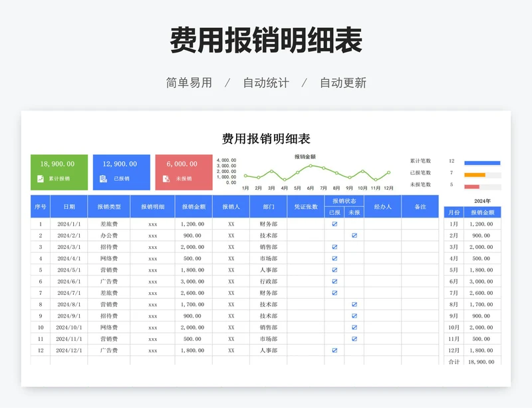Click the 报销状态 merged header

(x=344, y=201)
